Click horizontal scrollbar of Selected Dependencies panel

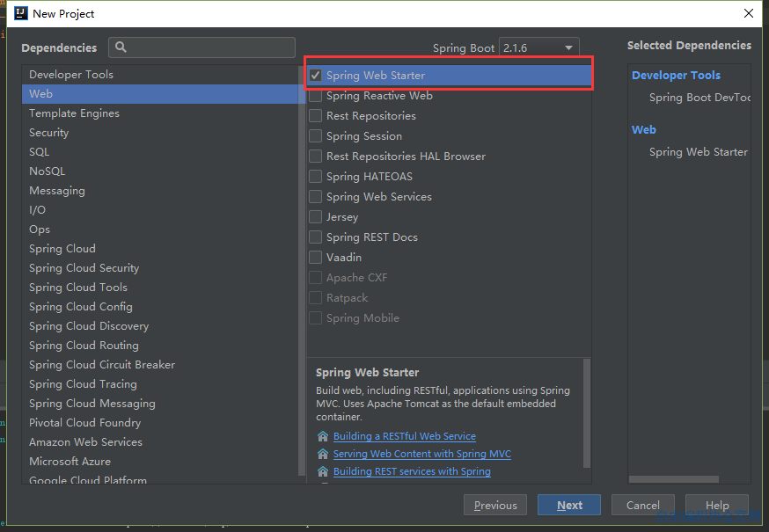pyautogui.click(x=674, y=479)
